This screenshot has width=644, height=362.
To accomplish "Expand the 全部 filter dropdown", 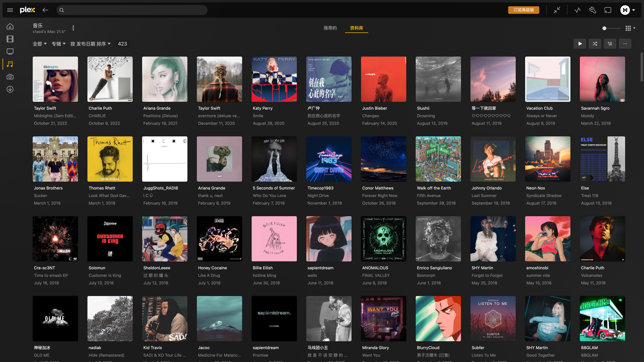I will [39, 44].
